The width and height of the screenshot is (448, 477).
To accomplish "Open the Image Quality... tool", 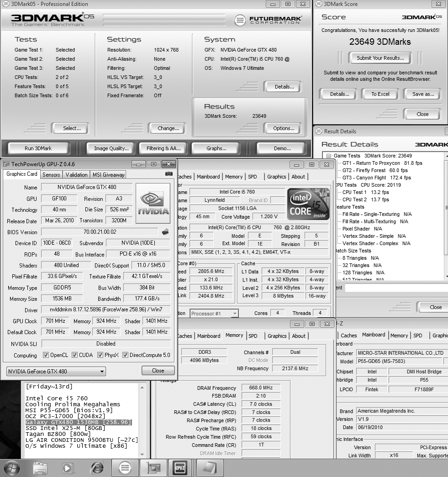I will click(x=111, y=148).
